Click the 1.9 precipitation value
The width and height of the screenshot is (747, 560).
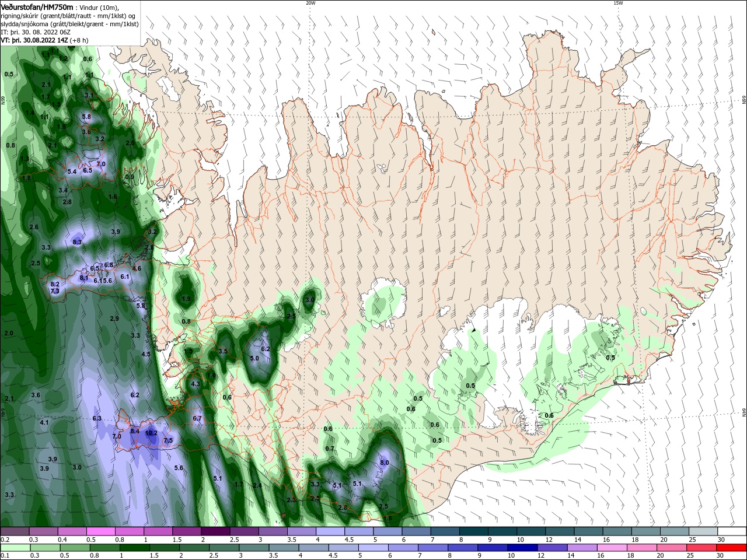pyautogui.click(x=186, y=299)
